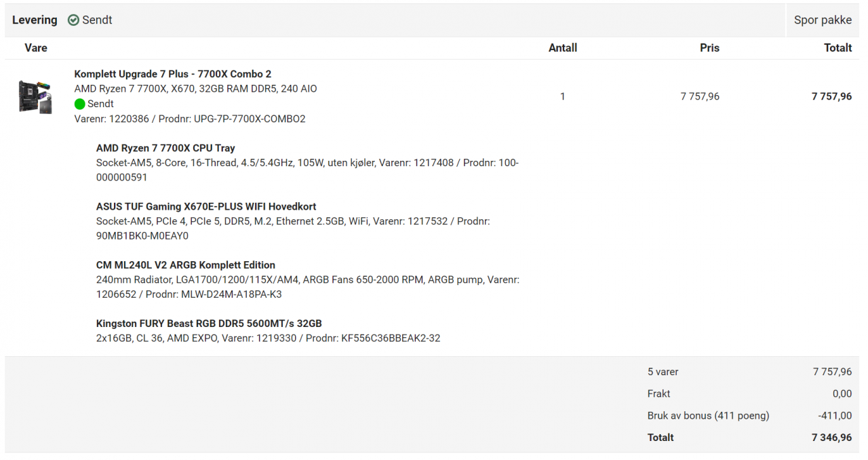This screenshot has height=460, width=868.
Task: Click the Spor pakke tracking link
Action: [x=823, y=20]
